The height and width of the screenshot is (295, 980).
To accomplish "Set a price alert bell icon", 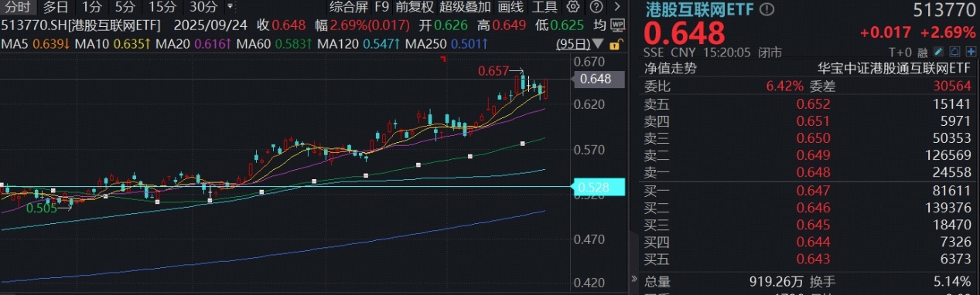I will tap(954, 53).
